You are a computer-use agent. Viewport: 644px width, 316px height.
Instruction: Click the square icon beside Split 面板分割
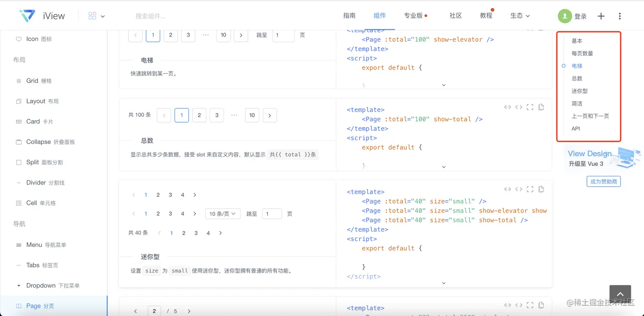(19, 162)
